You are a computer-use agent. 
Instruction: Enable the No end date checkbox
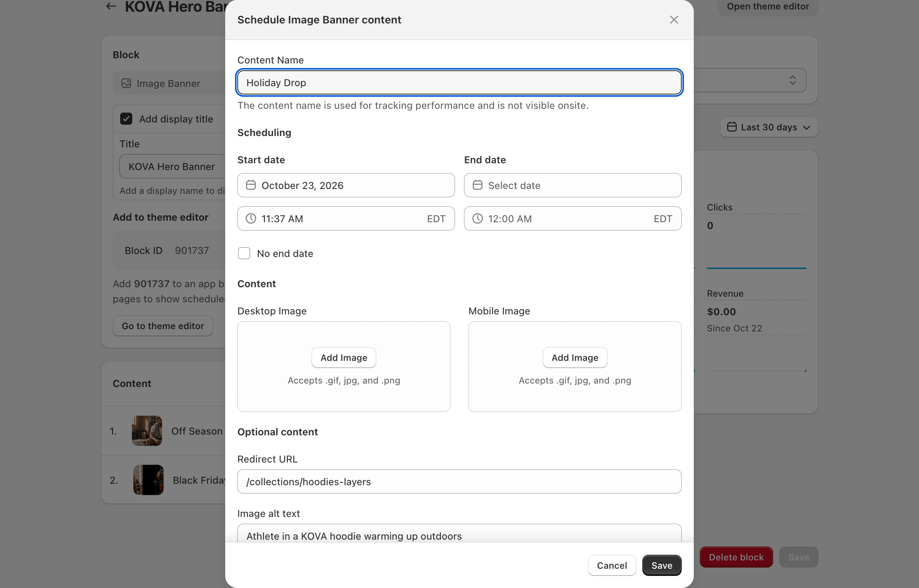[x=244, y=253]
